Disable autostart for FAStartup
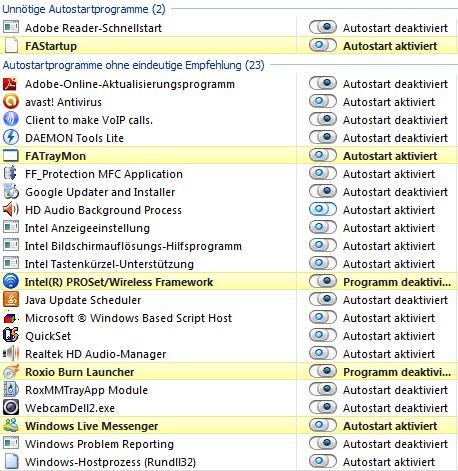458x471 pixels. pyautogui.click(x=323, y=45)
